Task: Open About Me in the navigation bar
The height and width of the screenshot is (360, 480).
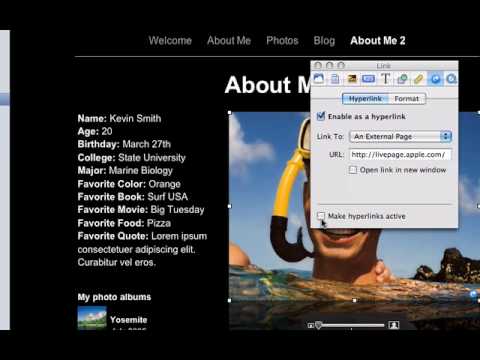Action: (229, 41)
